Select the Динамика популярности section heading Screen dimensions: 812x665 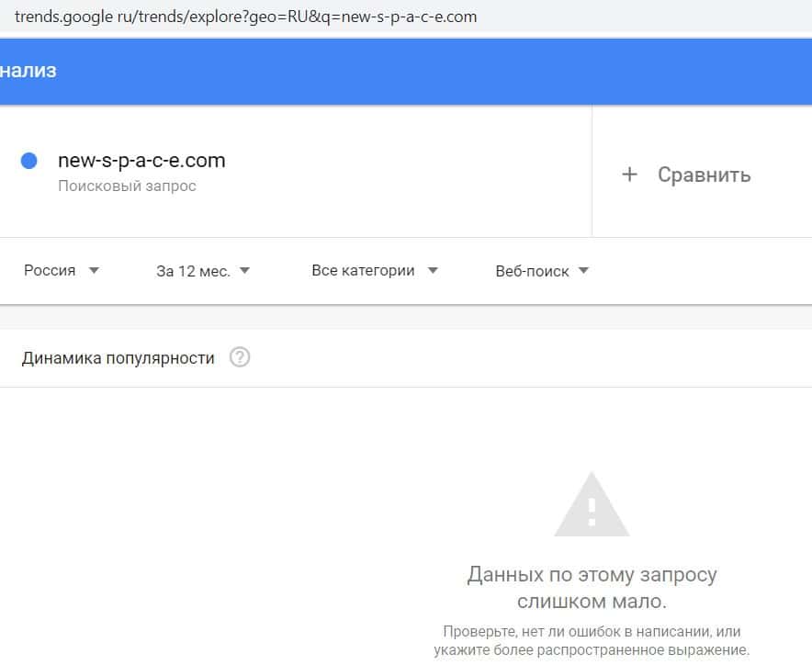118,358
